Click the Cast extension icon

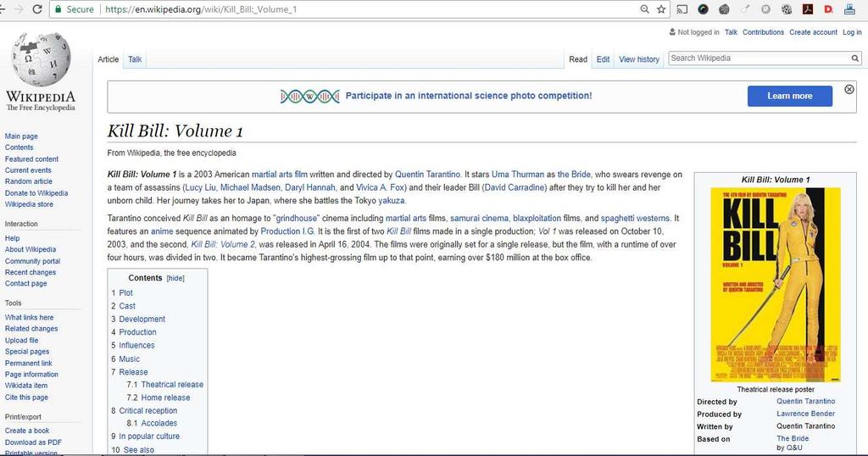(682, 8)
